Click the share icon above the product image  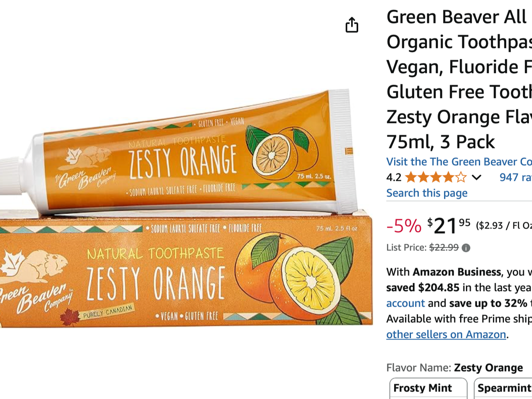coord(352,25)
